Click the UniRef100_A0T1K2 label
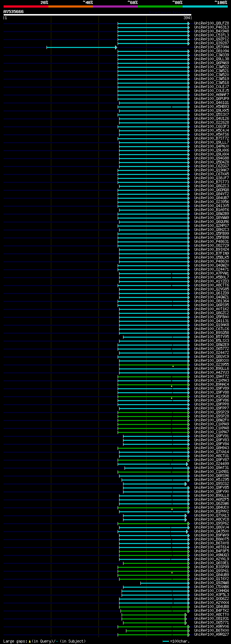Viewport: 231px width, 644px height. point(212,309)
